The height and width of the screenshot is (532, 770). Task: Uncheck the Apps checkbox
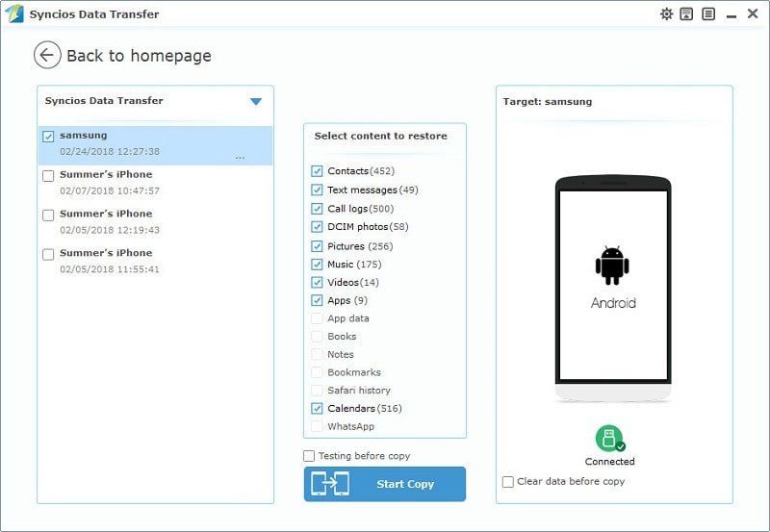pyautogui.click(x=317, y=300)
